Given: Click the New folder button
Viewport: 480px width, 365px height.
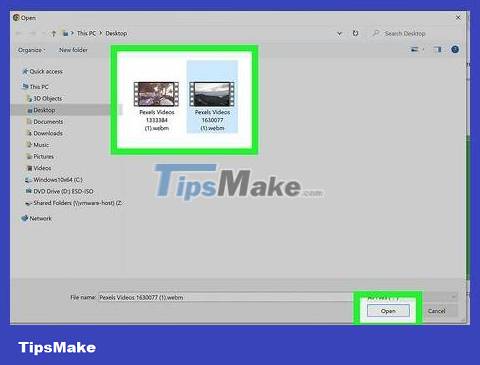Looking at the screenshot, I should (73, 50).
